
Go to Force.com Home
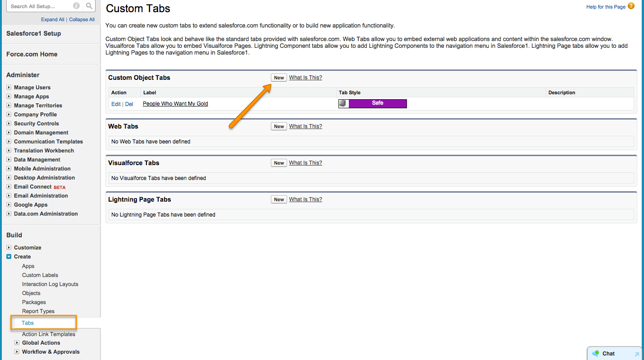[x=32, y=54]
